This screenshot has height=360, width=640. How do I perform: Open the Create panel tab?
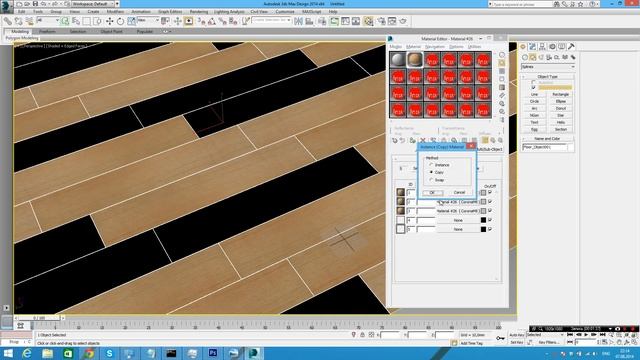[x=523, y=47]
